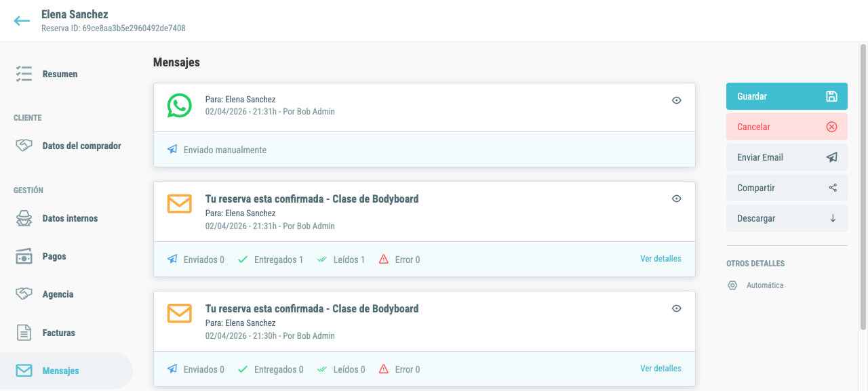Click the handshake icon next to Datos del comprador

(x=24, y=146)
